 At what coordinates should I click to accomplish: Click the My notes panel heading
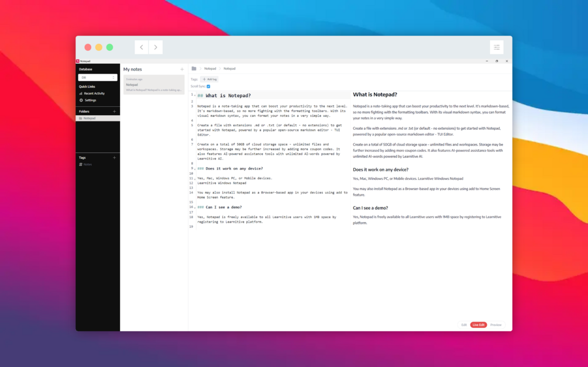pyautogui.click(x=133, y=70)
